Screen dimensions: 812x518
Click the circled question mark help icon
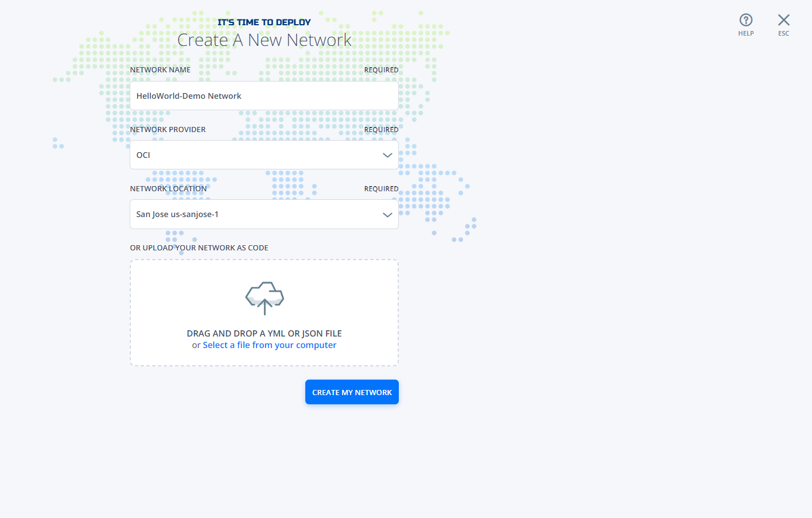coord(745,20)
